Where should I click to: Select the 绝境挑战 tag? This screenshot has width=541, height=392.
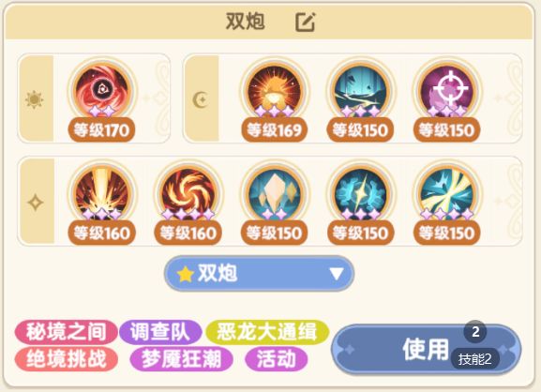tap(67, 359)
